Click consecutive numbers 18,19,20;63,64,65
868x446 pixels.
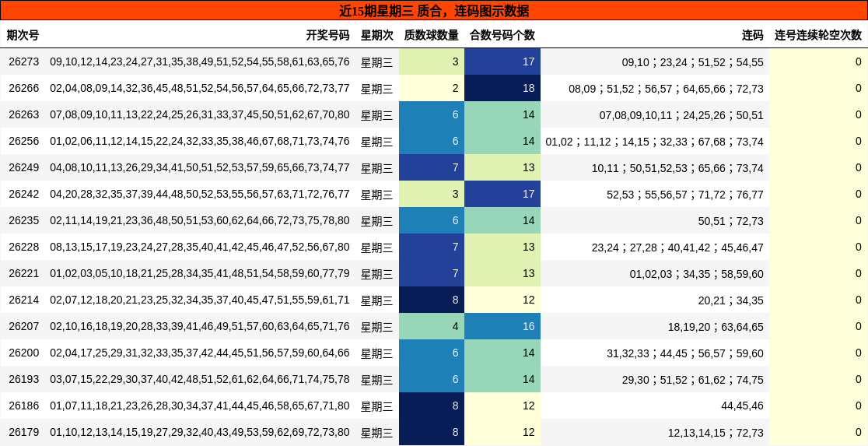pyautogui.click(x=716, y=327)
